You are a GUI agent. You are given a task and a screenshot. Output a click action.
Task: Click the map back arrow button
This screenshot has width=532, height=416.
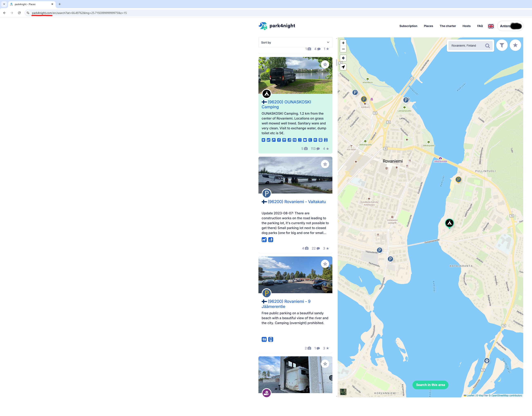click(343, 58)
